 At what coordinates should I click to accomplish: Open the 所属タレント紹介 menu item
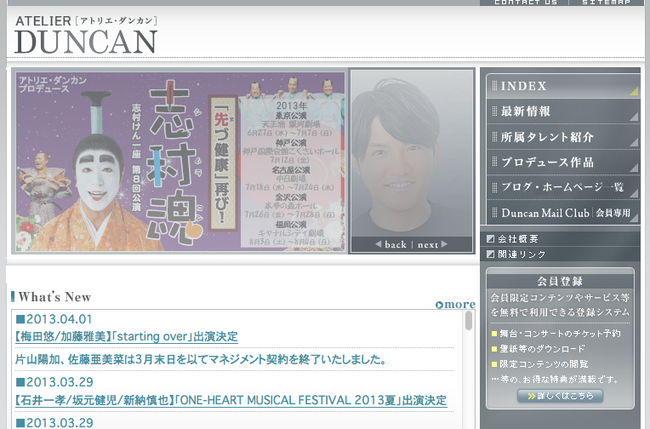pyautogui.click(x=563, y=137)
